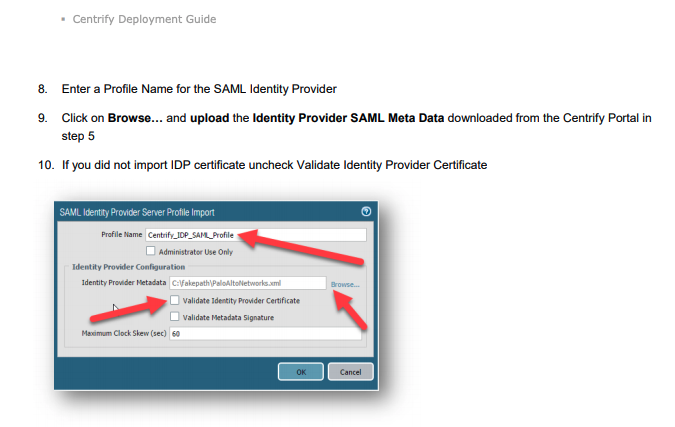Click the Maximum Clock Skew field
Screen dimensions: 675x427
coord(265,334)
